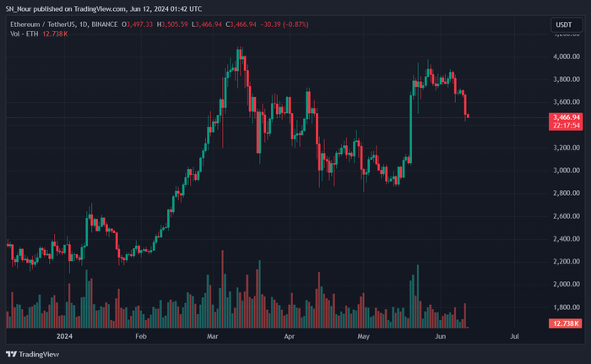
Task: Click the 2024 label on time axis
Action: 64,336
